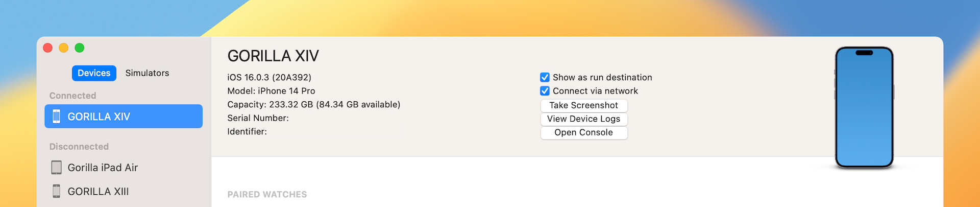This screenshot has width=980, height=207.
Task: Click the Open Console button
Action: point(583,133)
